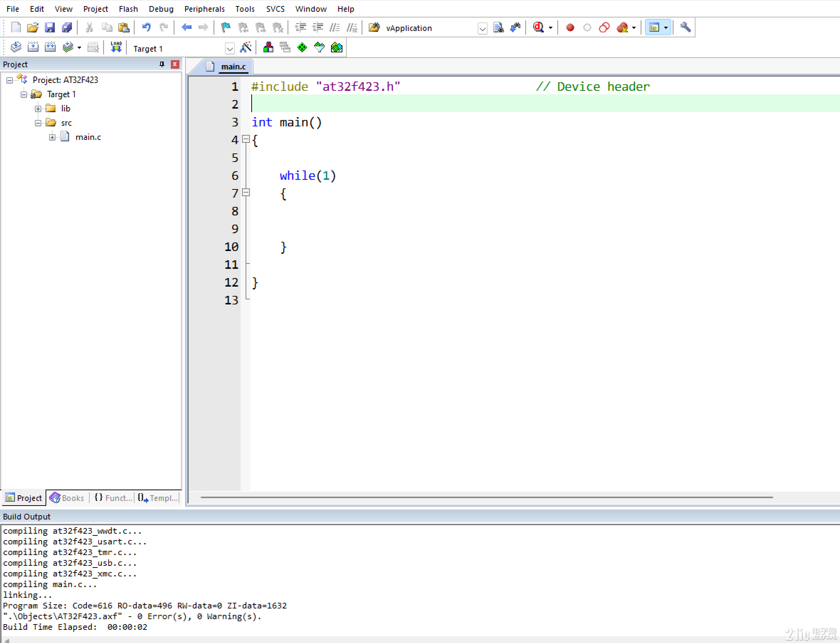Open a file with the Open icon
The width and height of the screenshot is (840, 643).
tap(32, 27)
